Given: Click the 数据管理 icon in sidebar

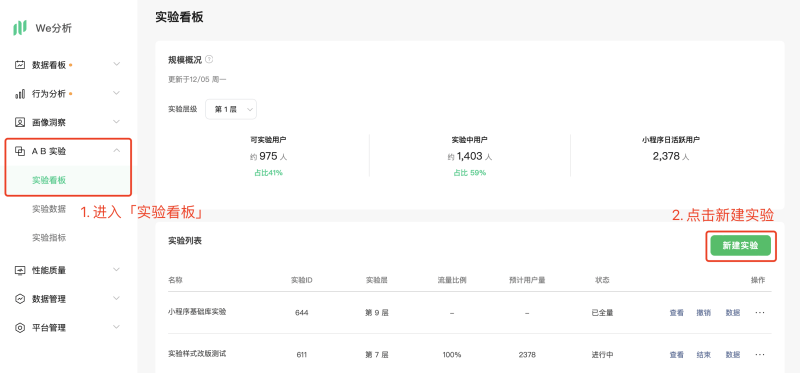Looking at the screenshot, I should 20,299.
